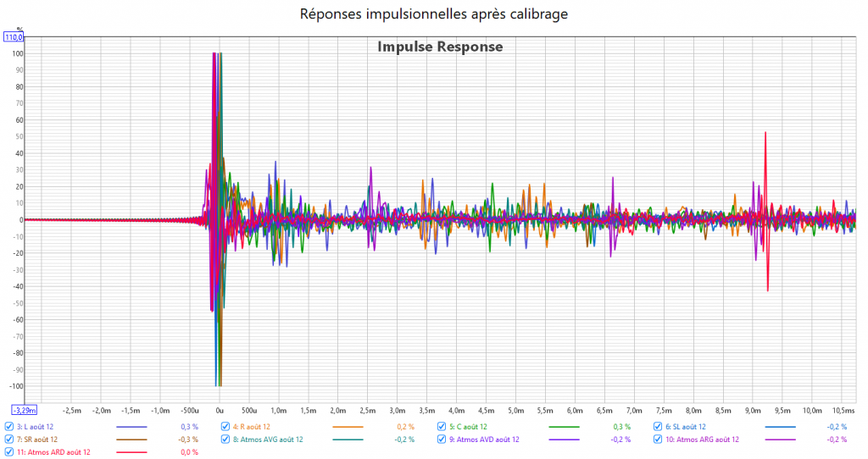The width and height of the screenshot is (868, 459).
Task: Click the 110,0 Y-axis upper limit field
Action: [x=14, y=37]
